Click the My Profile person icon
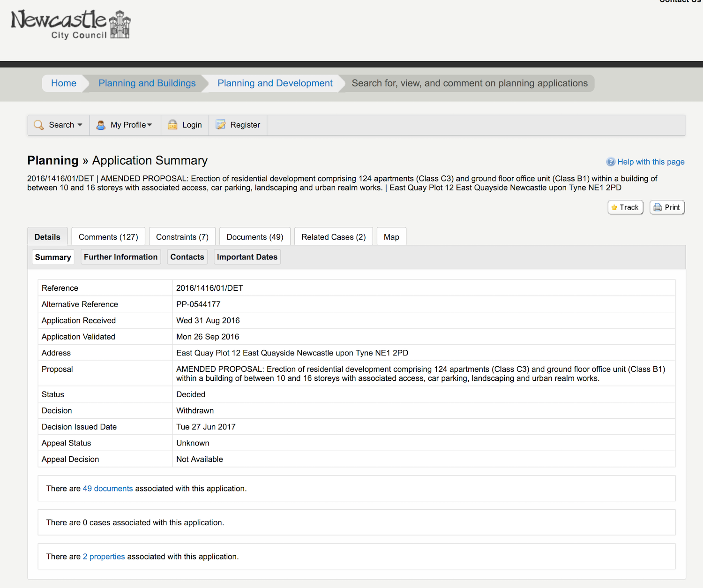This screenshot has width=703, height=588. point(101,125)
